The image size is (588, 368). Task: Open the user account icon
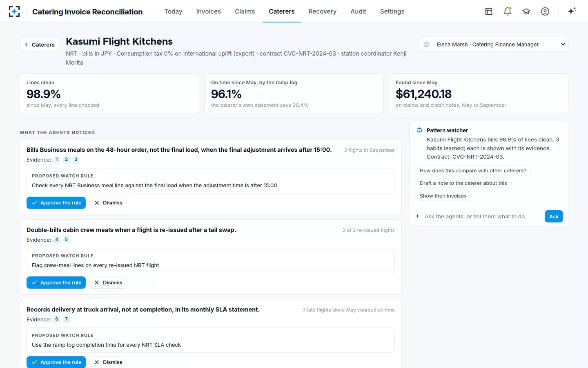tap(545, 11)
